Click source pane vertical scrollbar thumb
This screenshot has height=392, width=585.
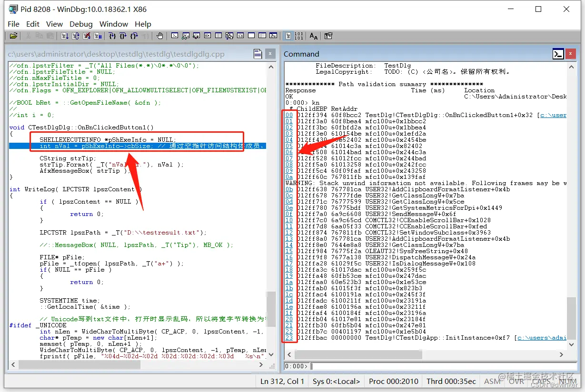click(x=270, y=310)
